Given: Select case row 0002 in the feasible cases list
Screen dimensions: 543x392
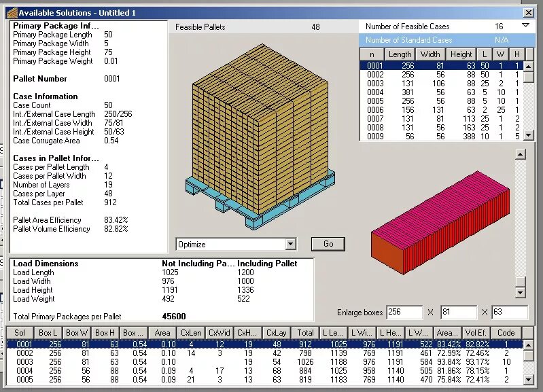Looking at the screenshot, I should (441, 75).
